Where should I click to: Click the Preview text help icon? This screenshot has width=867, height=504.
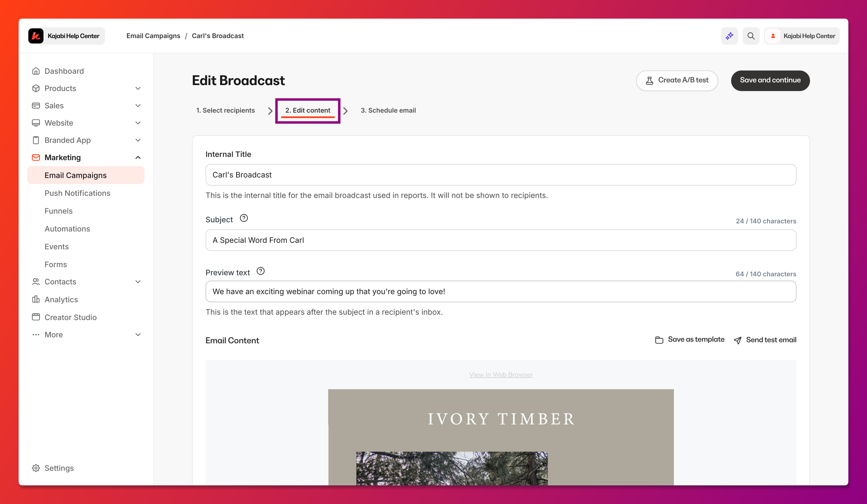[260, 271]
